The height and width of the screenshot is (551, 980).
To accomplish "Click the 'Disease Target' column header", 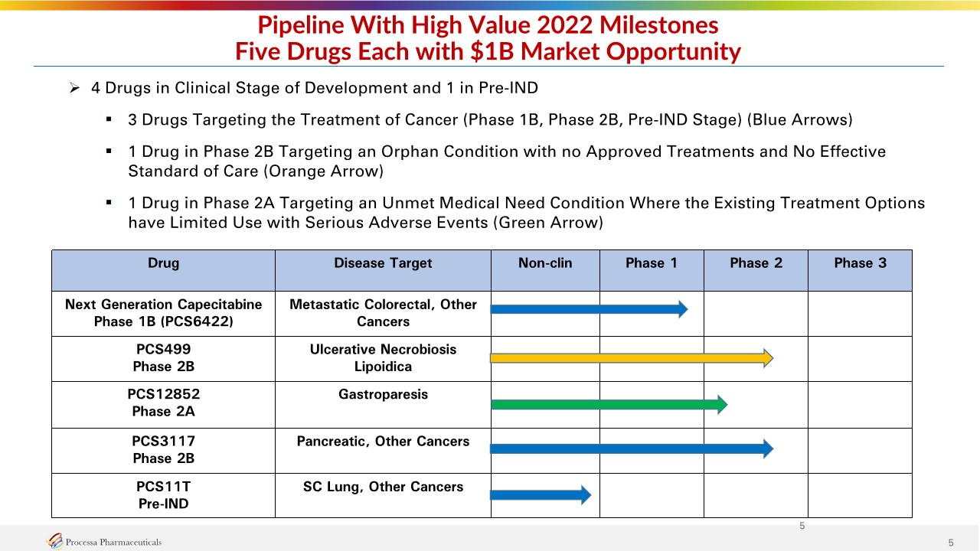I will coord(383,263).
